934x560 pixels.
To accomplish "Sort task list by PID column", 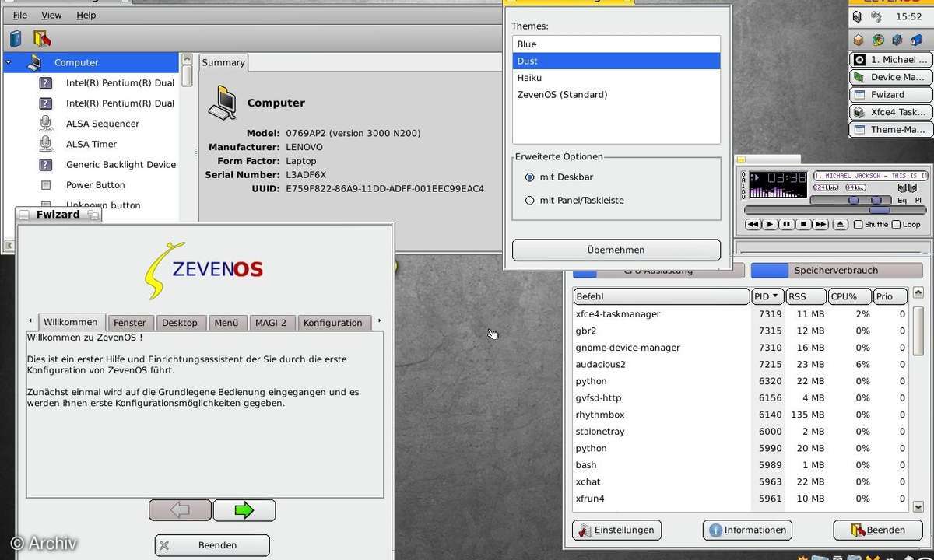I will [767, 296].
